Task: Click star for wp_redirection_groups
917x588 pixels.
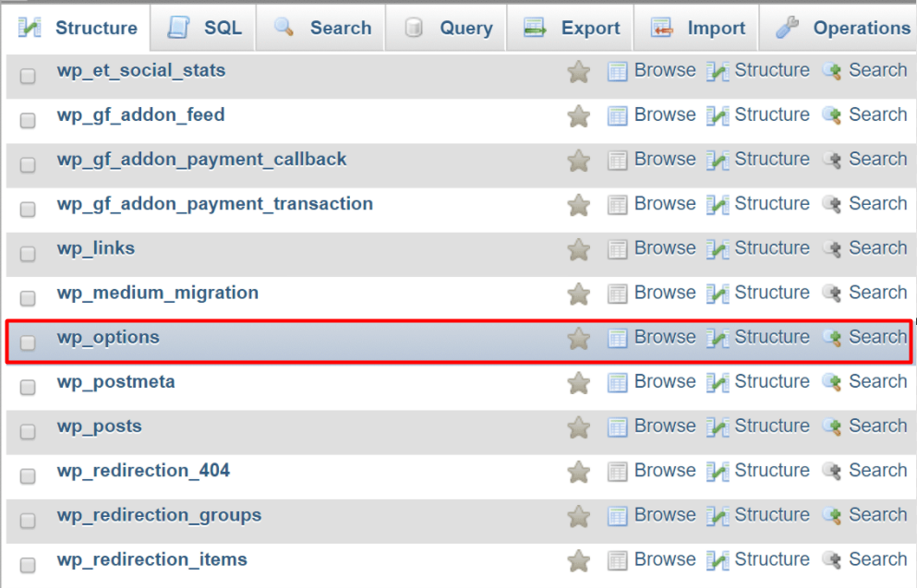Action: coord(578,516)
